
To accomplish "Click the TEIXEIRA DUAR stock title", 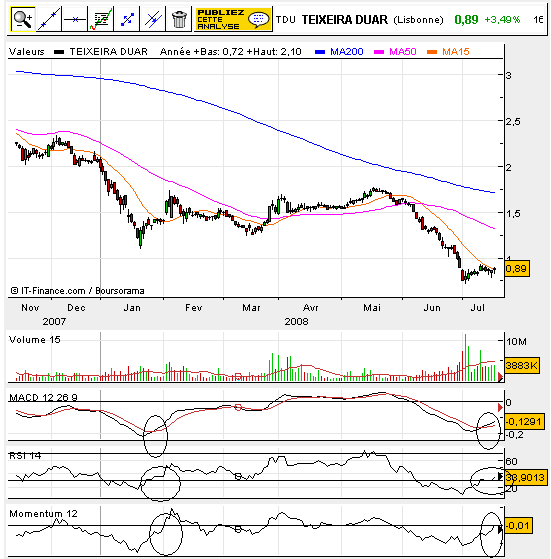I will click(344, 20).
